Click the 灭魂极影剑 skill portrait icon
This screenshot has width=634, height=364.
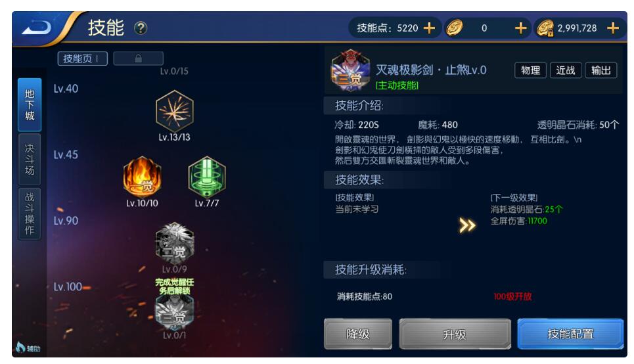click(x=350, y=70)
